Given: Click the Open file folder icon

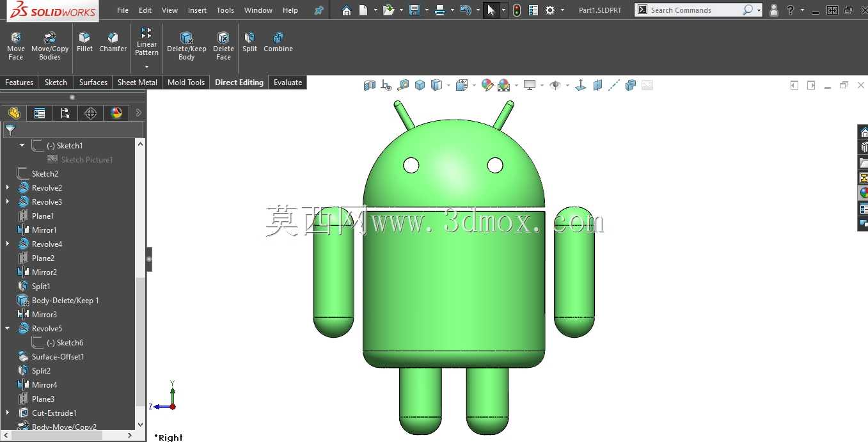Looking at the screenshot, I should pos(388,10).
